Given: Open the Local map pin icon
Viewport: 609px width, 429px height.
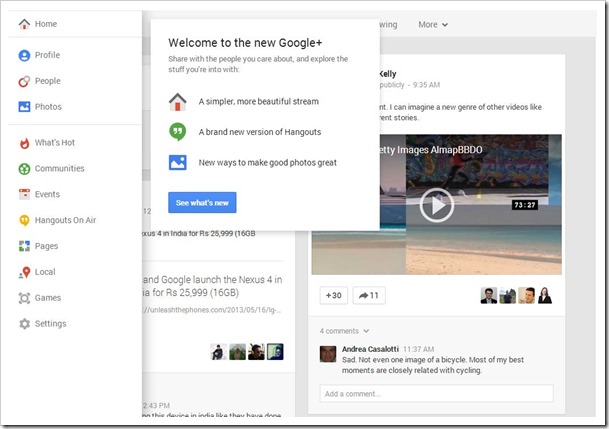Looking at the screenshot, I should click(x=24, y=272).
